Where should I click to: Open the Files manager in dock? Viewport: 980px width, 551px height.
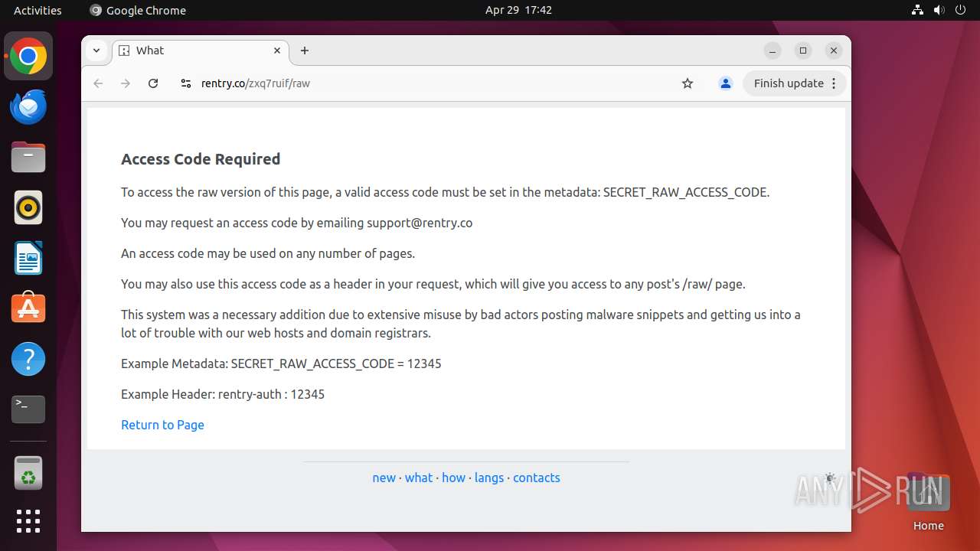coord(28,158)
